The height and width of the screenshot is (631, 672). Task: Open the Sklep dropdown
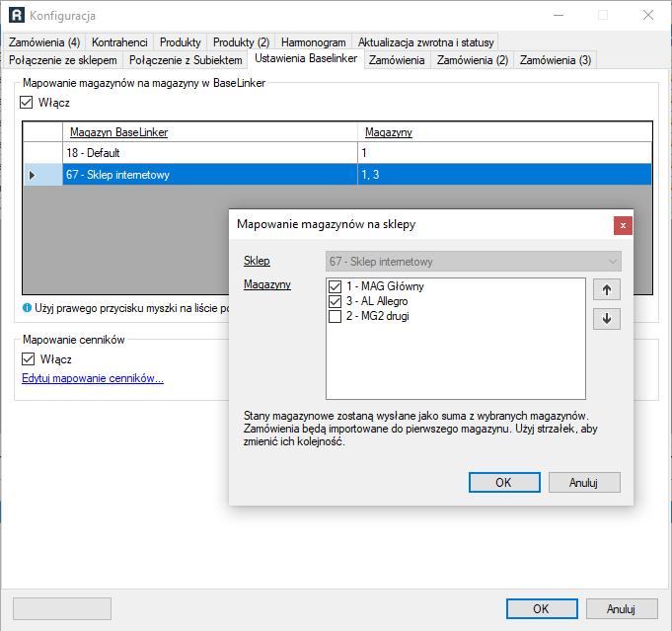point(473,262)
